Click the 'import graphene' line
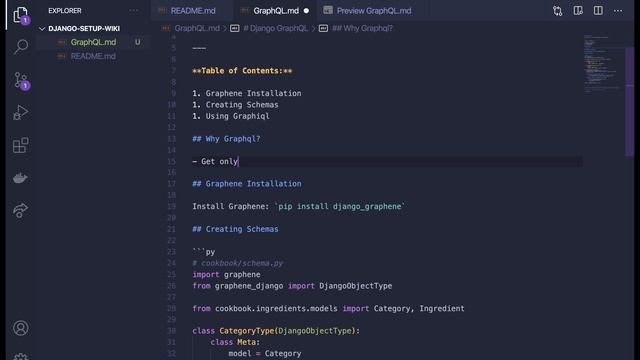This screenshot has width=640, height=360. click(227, 275)
